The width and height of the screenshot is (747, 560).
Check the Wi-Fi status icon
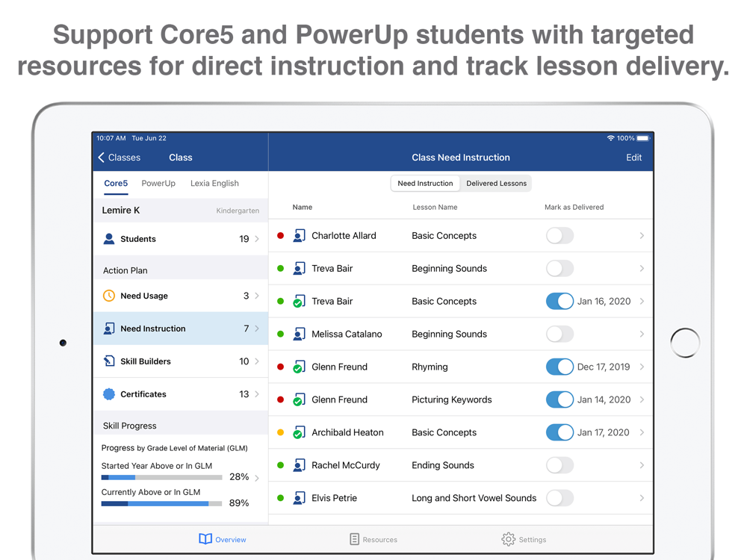point(611,138)
